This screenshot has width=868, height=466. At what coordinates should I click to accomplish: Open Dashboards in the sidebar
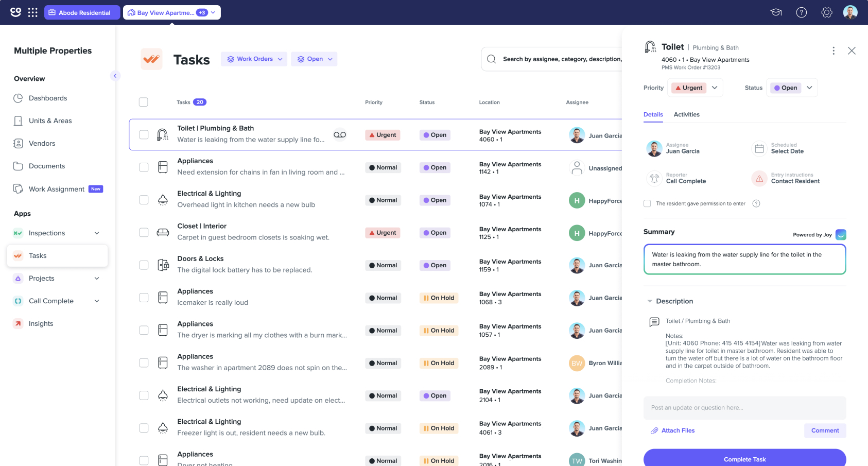[x=48, y=98]
